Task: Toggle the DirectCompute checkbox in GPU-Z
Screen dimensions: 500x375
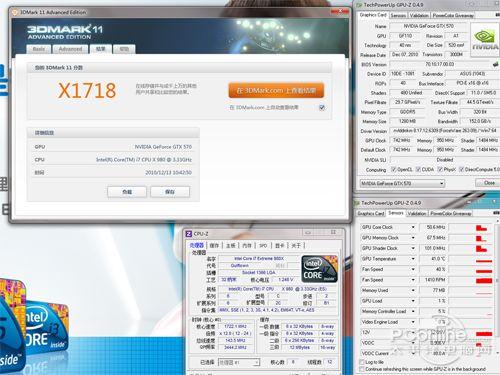Action: [x=461, y=169]
